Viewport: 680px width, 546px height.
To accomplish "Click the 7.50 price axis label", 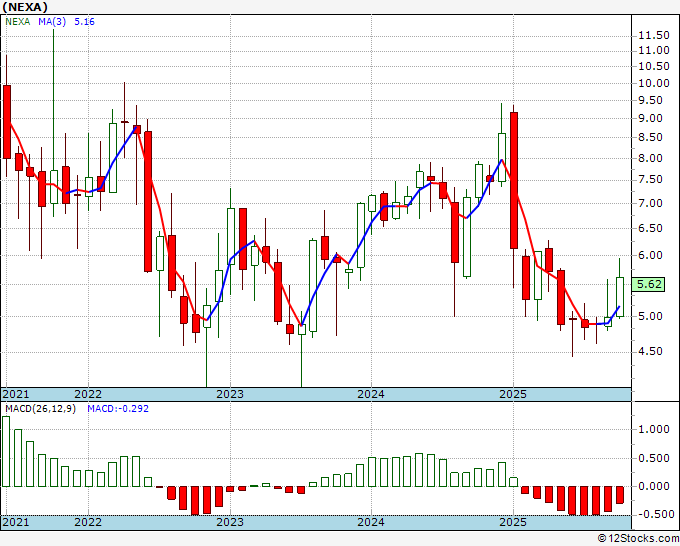I will [651, 180].
